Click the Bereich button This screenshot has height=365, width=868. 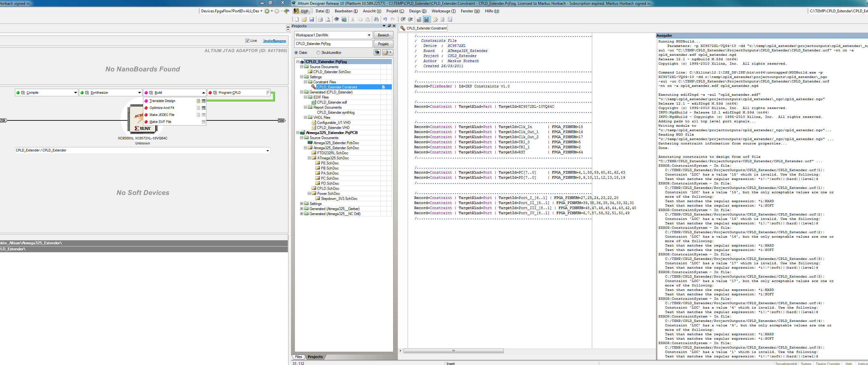383,35
